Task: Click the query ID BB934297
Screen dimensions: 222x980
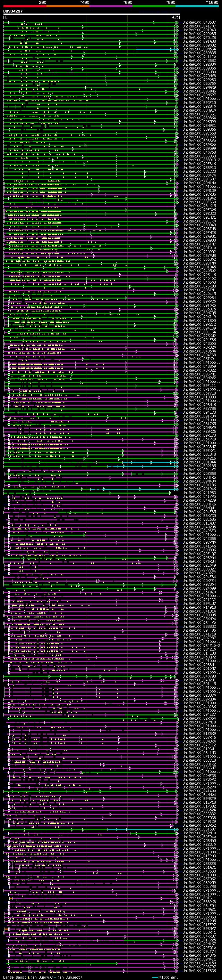Action: 13,11
